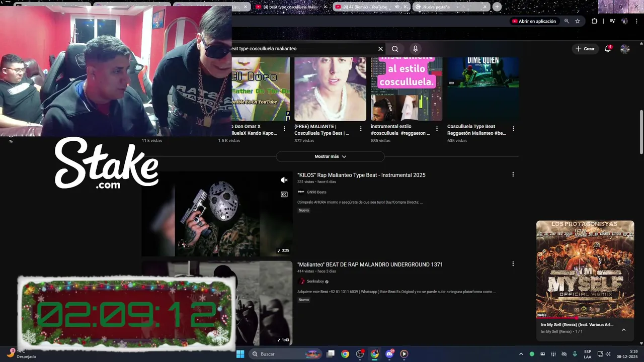Clear the YouTube search box text
The image size is (644, 362).
click(x=380, y=49)
